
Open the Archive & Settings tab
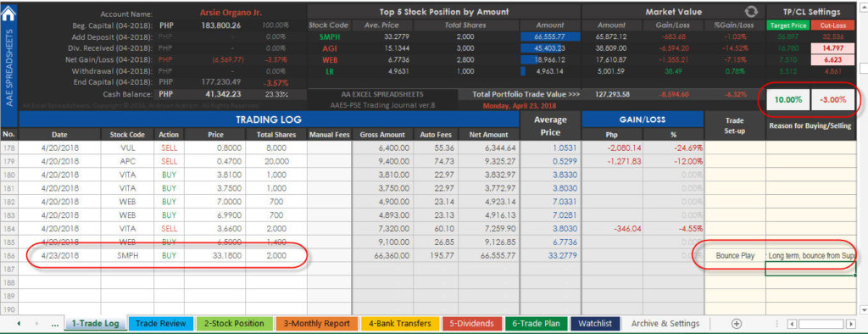pyautogui.click(x=665, y=324)
